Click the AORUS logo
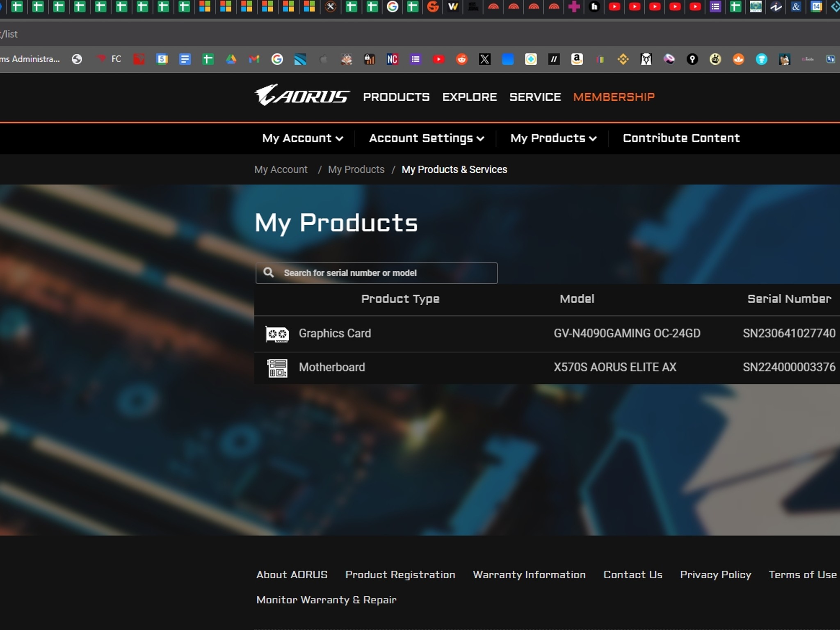840x630 pixels. (302, 95)
